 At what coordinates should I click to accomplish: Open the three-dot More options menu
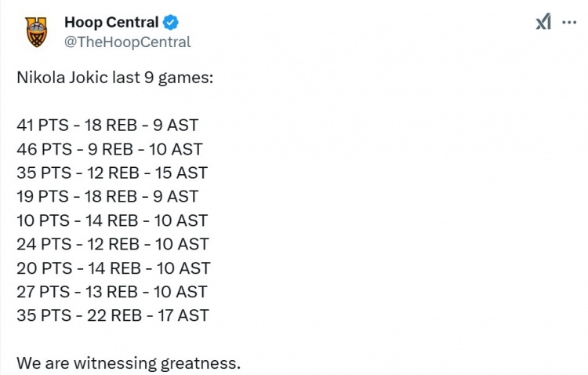570,22
